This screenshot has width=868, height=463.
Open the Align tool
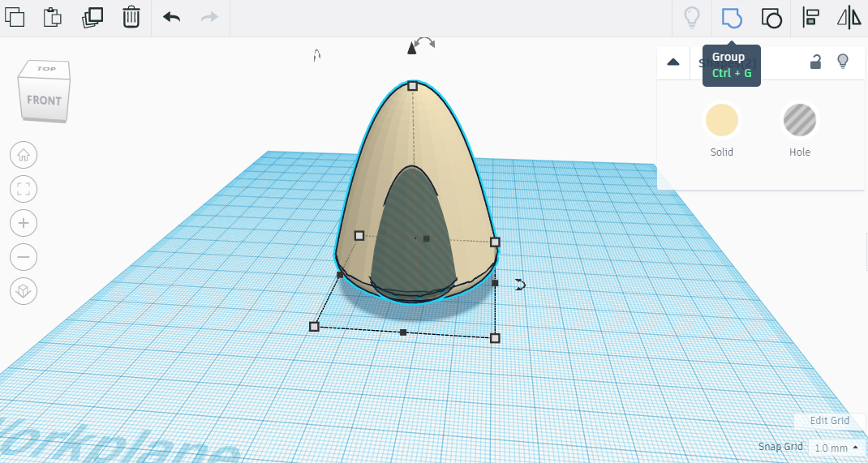pos(811,18)
